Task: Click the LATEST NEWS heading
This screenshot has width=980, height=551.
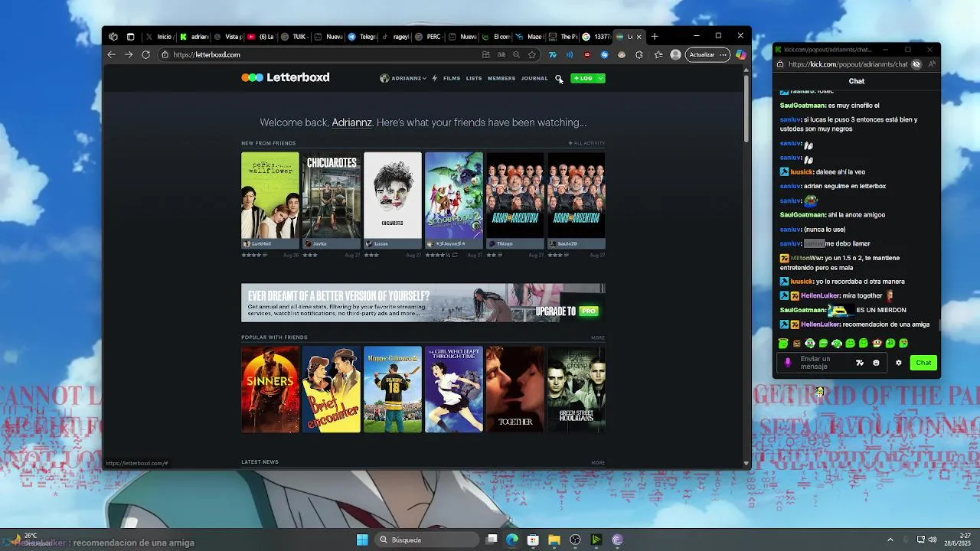Action: 260,462
